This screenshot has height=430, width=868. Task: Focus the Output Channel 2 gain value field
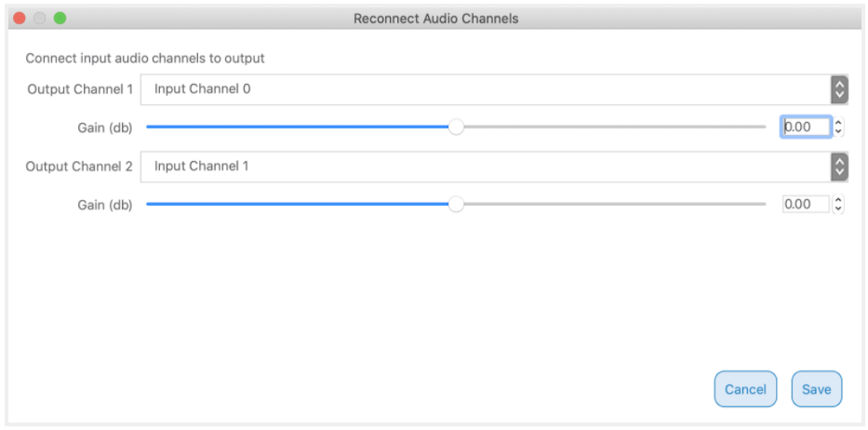tap(805, 205)
